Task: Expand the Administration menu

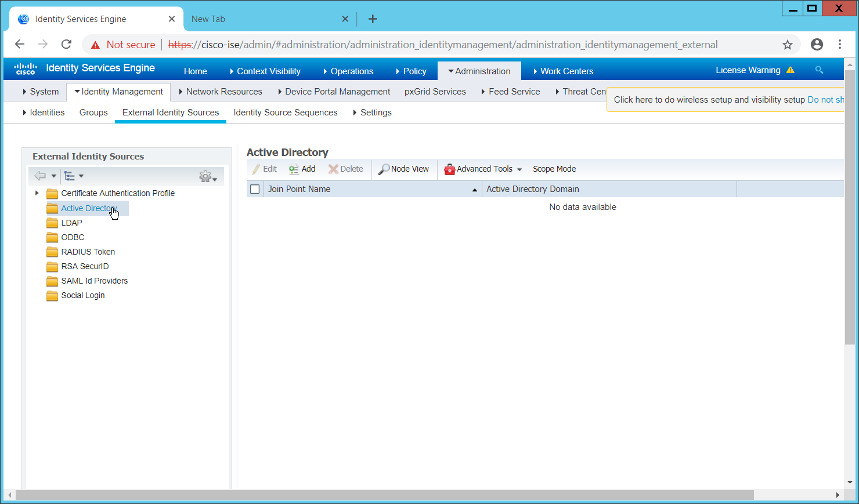Action: (x=479, y=71)
